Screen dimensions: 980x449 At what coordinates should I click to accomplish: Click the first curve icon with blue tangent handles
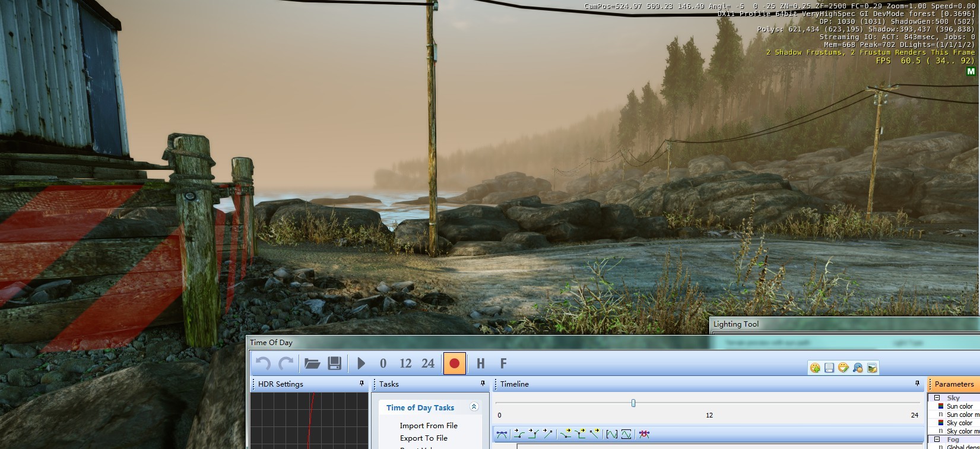pos(502,434)
